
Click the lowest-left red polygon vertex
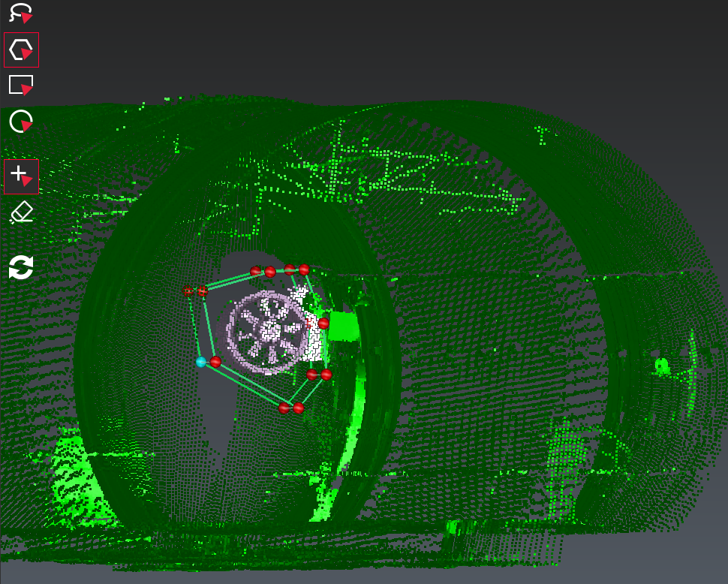click(x=284, y=408)
